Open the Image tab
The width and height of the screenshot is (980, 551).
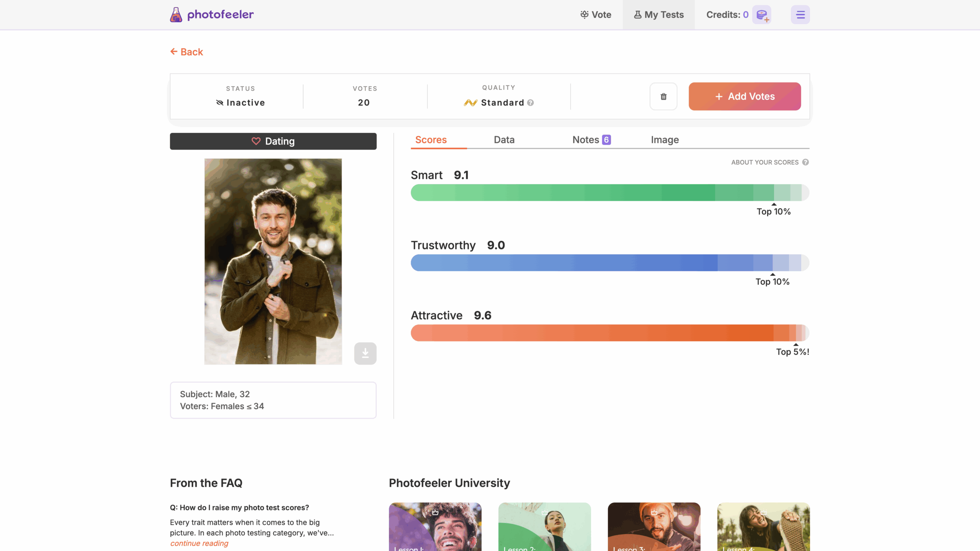coord(665,140)
